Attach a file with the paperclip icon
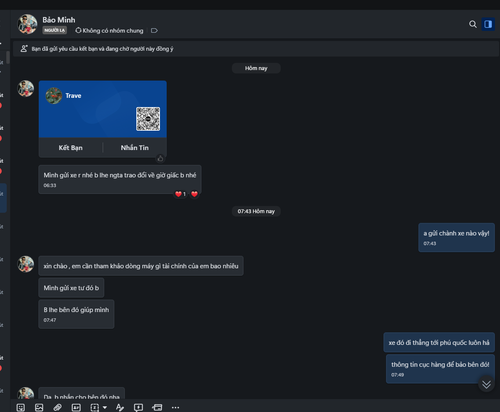This screenshot has height=412, width=500. [x=58, y=407]
